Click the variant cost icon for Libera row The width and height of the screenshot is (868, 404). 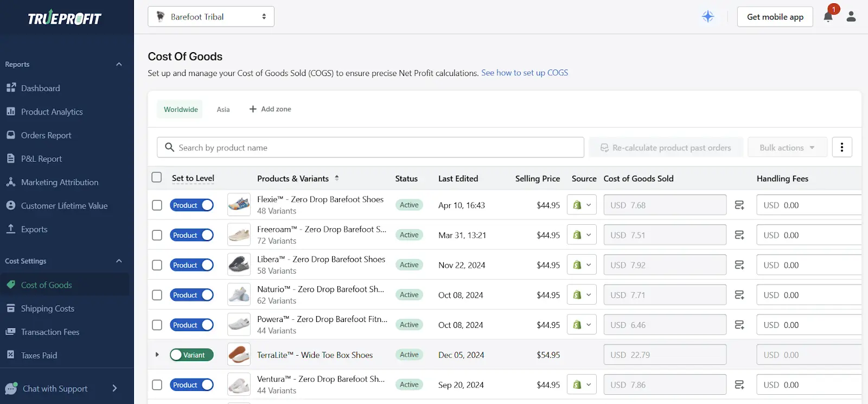pyautogui.click(x=739, y=265)
